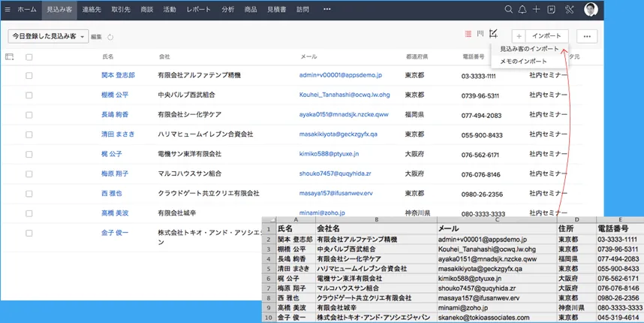Expand the 今日登録した見込み客 view dropdown

tap(48, 36)
